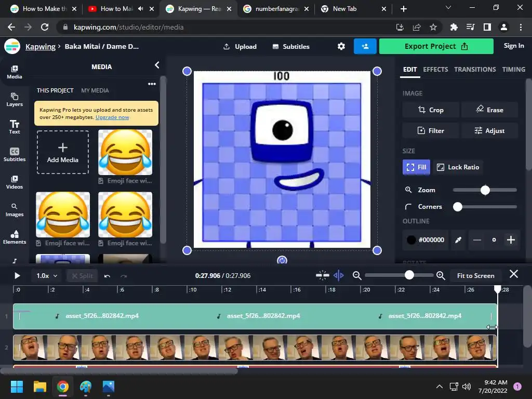The image size is (532, 399).
Task: Click the Add Media box
Action: coord(63,152)
